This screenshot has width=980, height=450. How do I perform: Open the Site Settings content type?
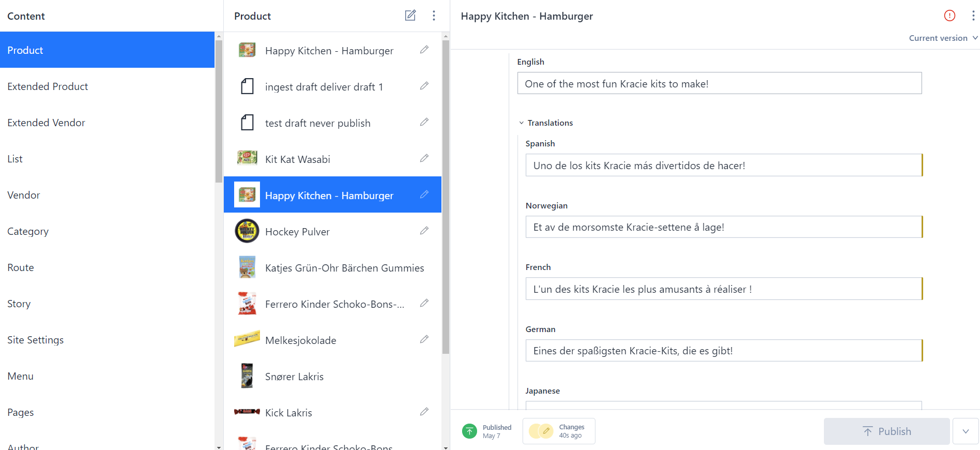click(x=35, y=340)
